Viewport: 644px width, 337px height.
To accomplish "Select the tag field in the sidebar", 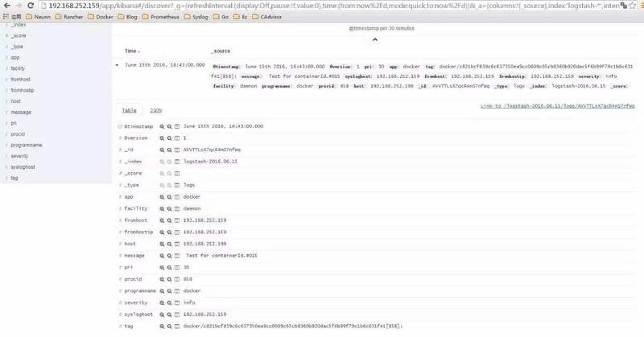I will click(14, 178).
